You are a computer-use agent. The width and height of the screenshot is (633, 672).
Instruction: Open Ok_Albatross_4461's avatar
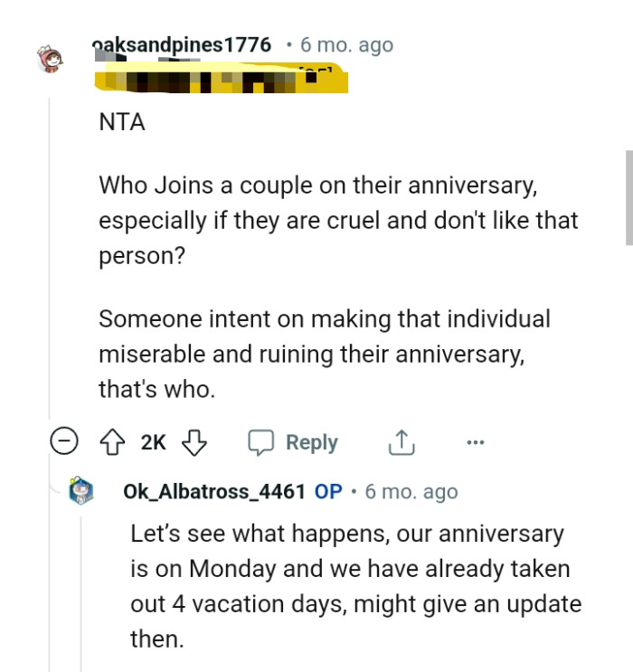(x=82, y=492)
